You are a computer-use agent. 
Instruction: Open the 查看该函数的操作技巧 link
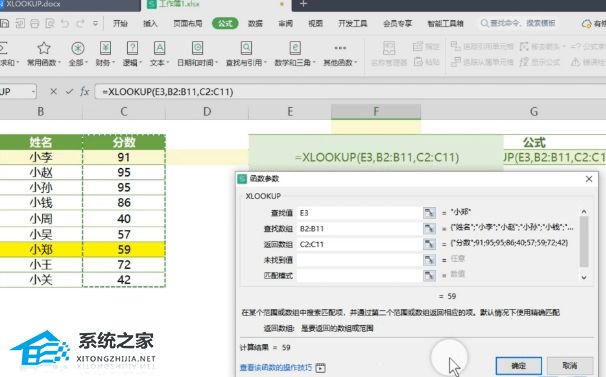coord(276,367)
